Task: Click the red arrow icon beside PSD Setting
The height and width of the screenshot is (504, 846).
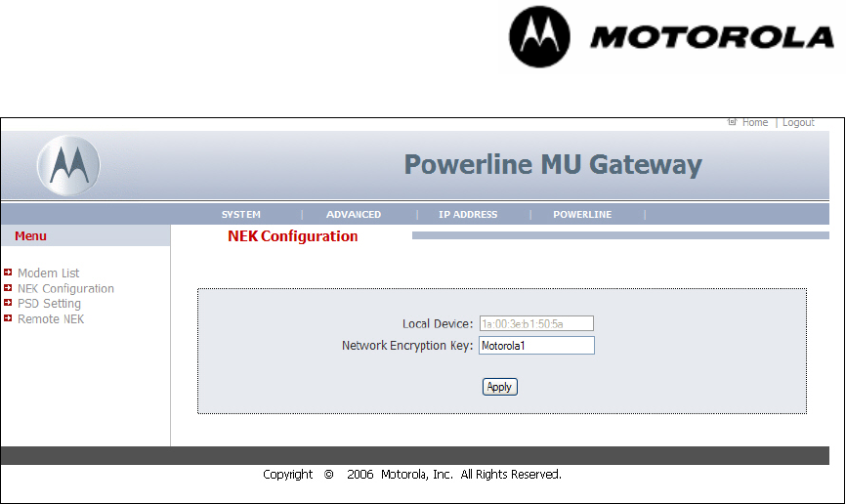Action: pyautogui.click(x=8, y=303)
